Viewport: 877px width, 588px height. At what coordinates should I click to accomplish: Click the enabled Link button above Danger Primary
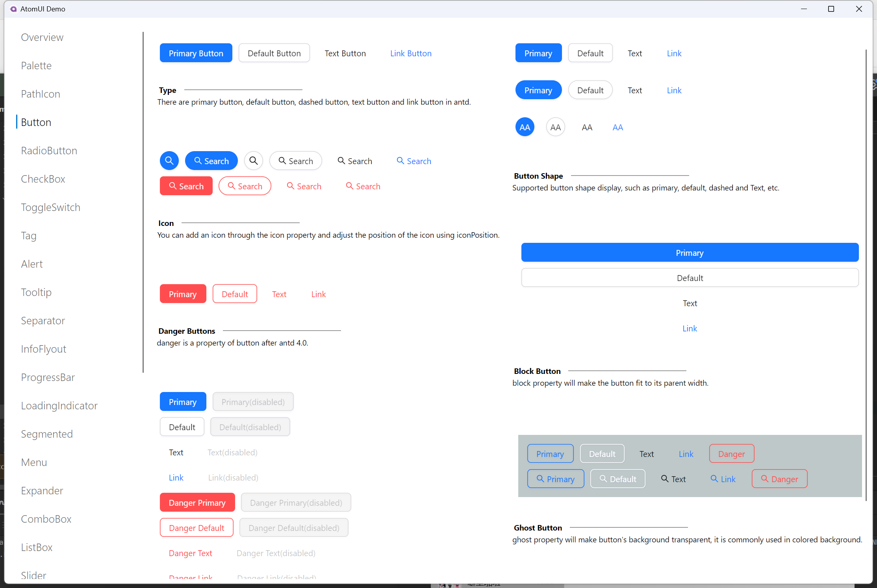click(176, 477)
